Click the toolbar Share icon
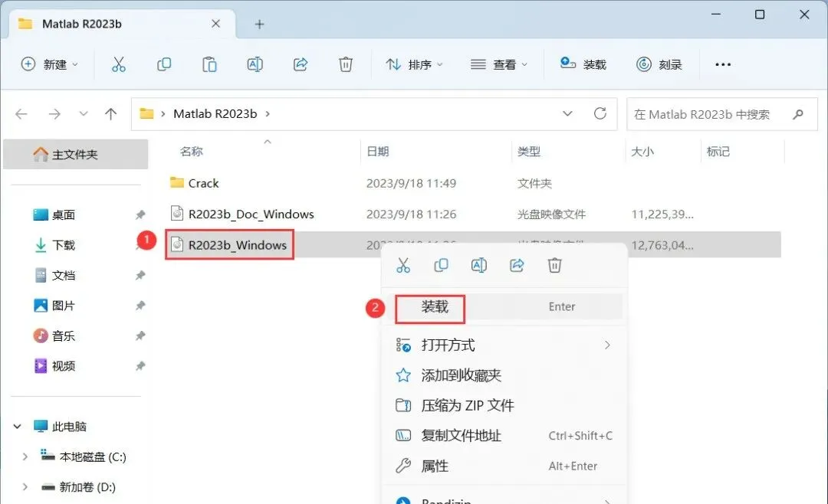Screen dimensions: 828x504 click(x=301, y=64)
